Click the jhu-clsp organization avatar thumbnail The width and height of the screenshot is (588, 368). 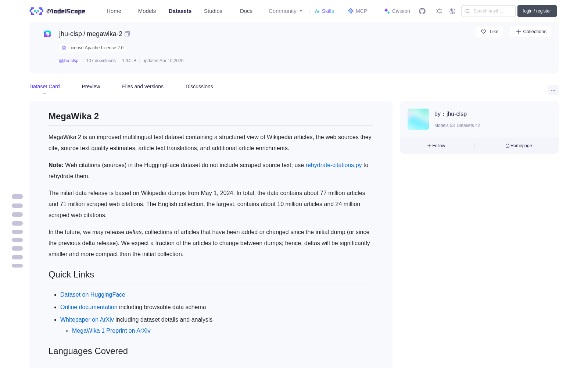coord(418,119)
